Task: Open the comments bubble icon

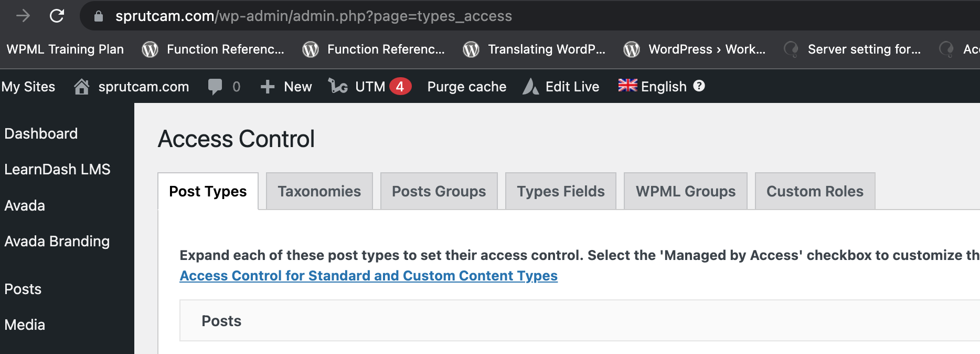Action: pyautogui.click(x=215, y=87)
